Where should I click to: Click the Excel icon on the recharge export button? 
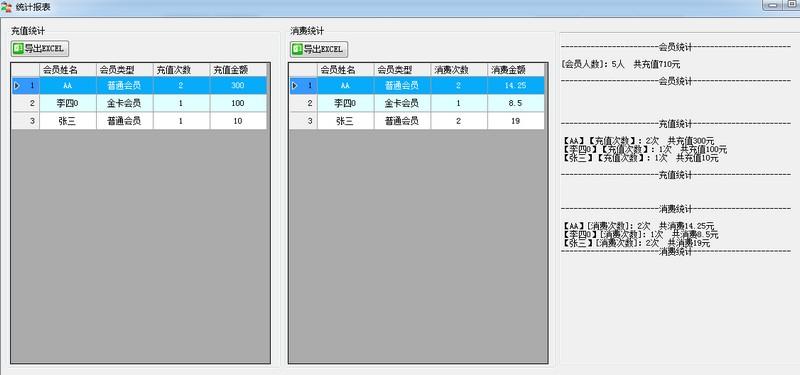coord(18,48)
